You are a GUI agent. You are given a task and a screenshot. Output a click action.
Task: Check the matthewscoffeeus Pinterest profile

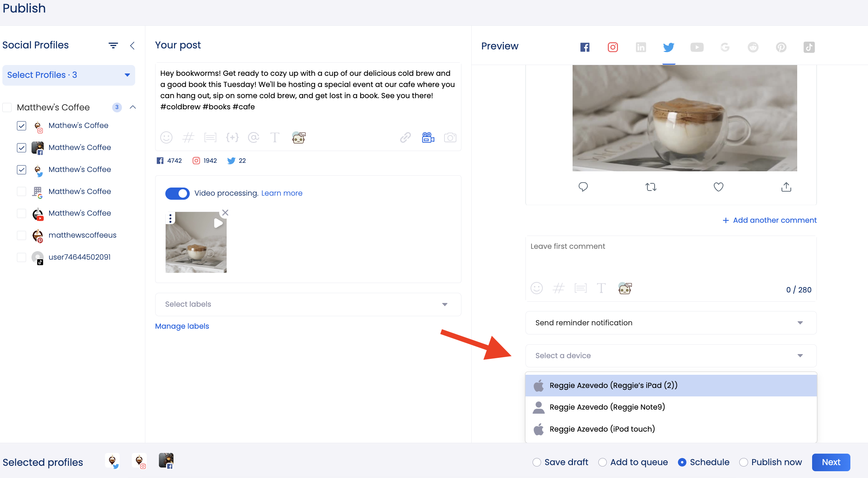point(21,235)
